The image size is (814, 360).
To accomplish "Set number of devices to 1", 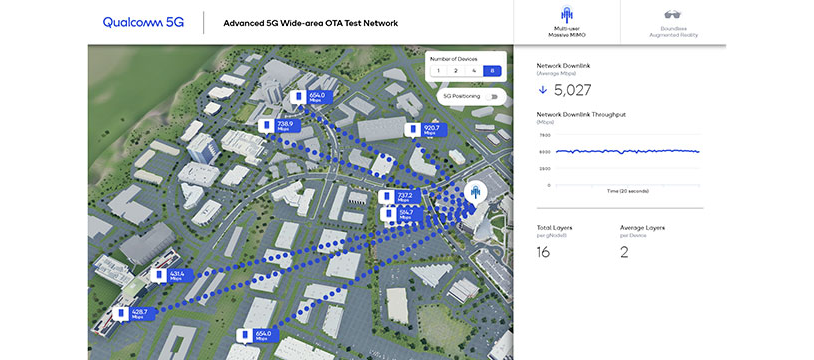I will coord(438,71).
